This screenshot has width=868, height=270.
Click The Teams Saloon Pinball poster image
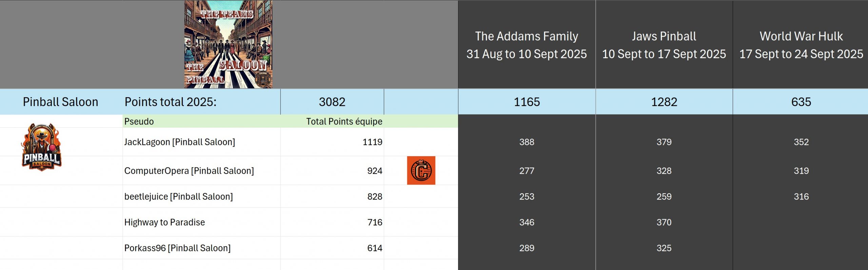click(x=228, y=44)
